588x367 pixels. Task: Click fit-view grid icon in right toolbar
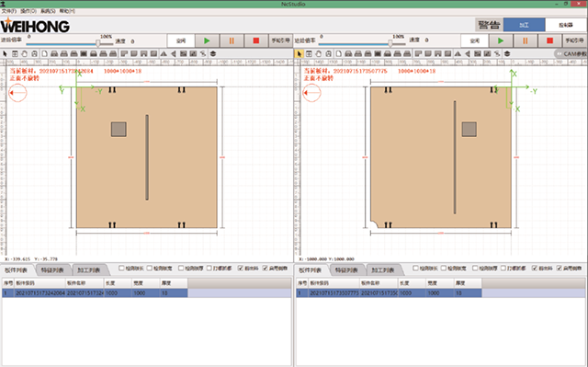tap(309, 53)
